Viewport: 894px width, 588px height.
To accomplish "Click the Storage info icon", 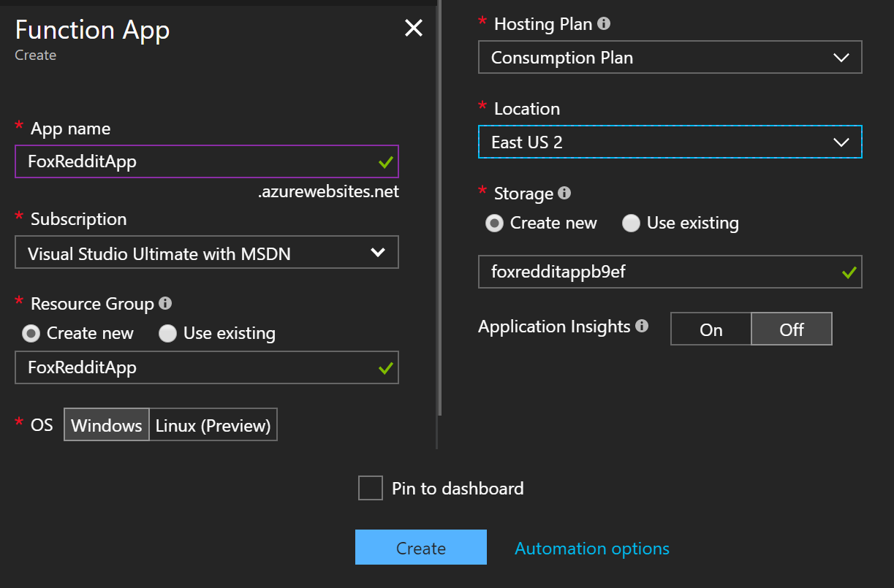I will [564, 193].
